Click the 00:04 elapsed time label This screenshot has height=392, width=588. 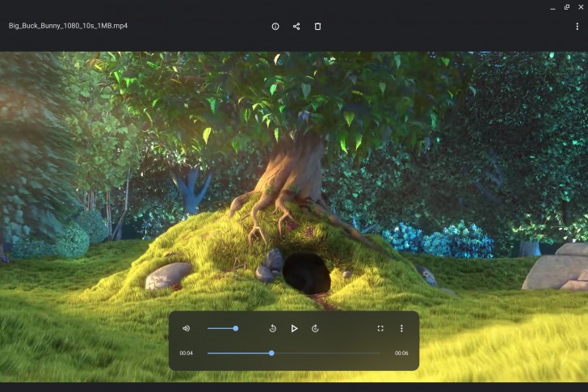(186, 353)
